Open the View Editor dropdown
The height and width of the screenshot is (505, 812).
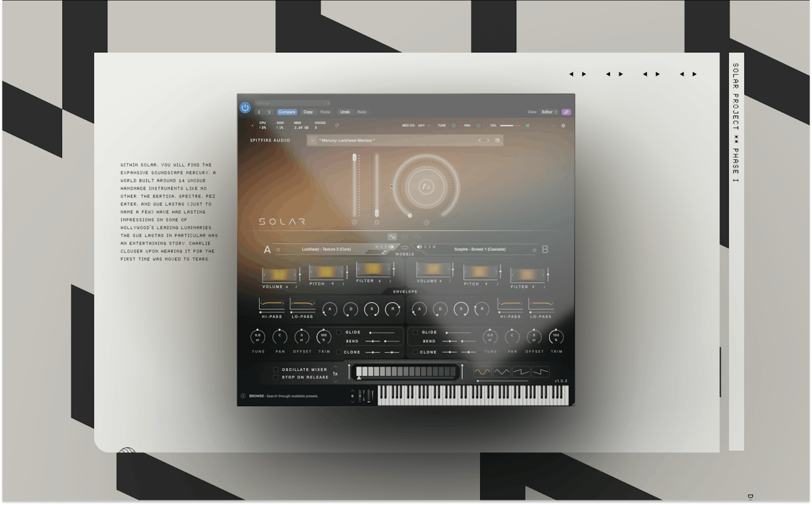pos(549,112)
